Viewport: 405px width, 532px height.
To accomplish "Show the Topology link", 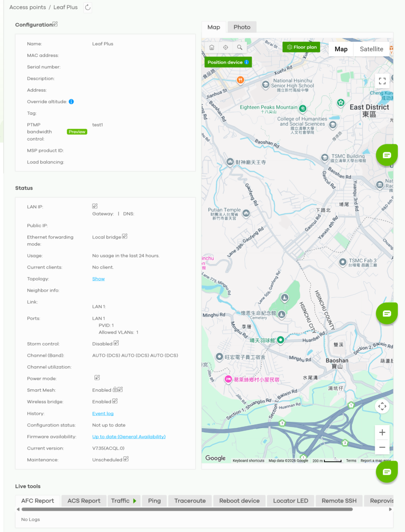I will (x=98, y=279).
